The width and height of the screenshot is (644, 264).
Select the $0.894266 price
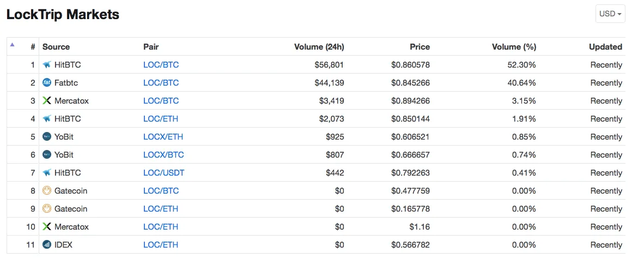[410, 101]
